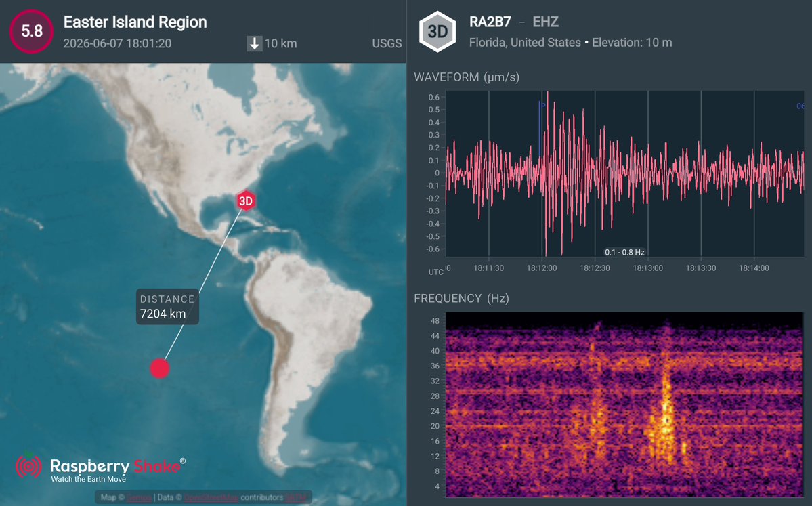
Task: Click the event timestamp 2026-06-07 18:01:20
Action: click(x=117, y=43)
